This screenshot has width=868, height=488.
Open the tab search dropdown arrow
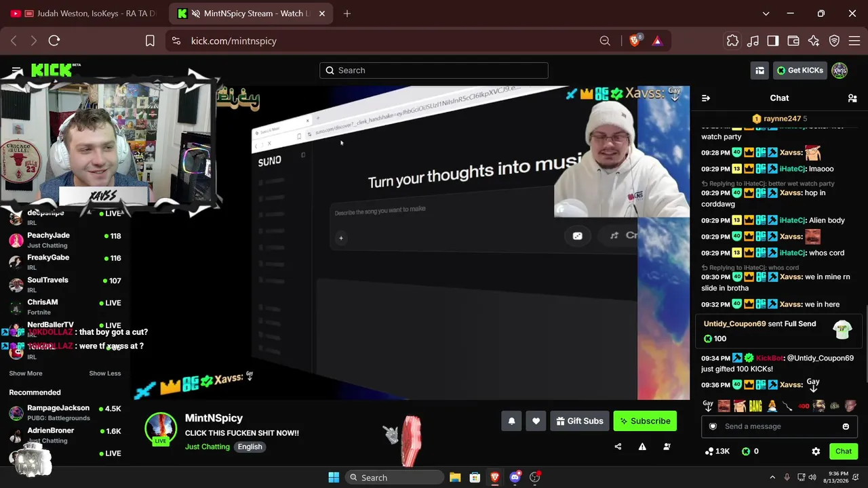tap(766, 14)
